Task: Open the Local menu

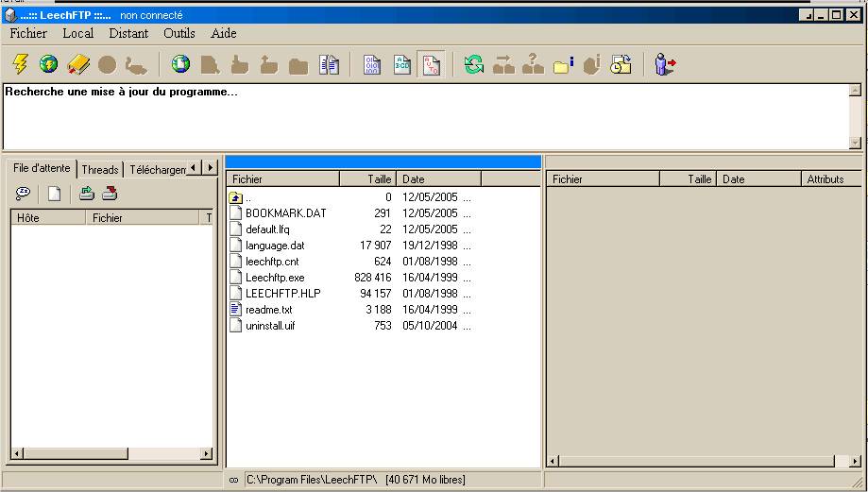Action: (x=78, y=33)
